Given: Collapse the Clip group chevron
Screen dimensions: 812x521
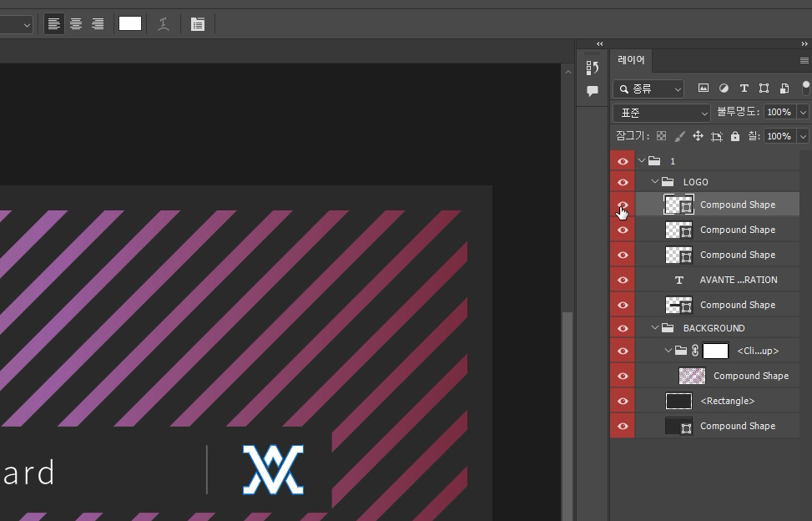Looking at the screenshot, I should pos(668,351).
